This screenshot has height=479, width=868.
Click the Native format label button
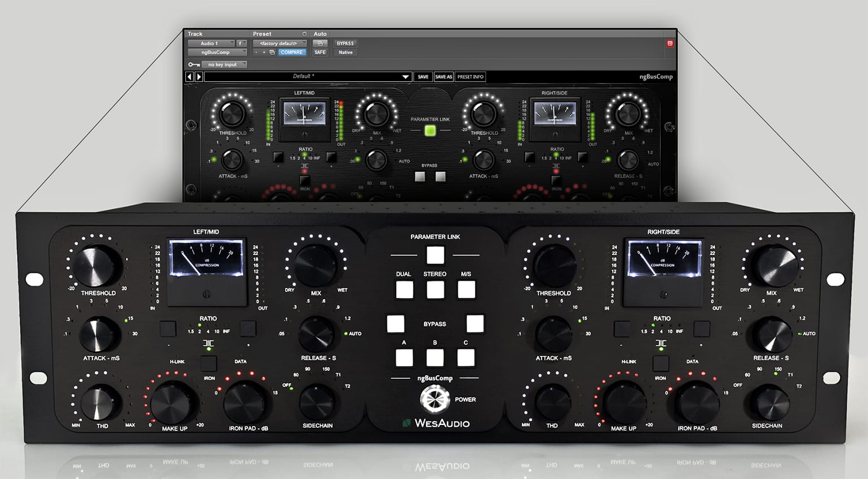[345, 52]
